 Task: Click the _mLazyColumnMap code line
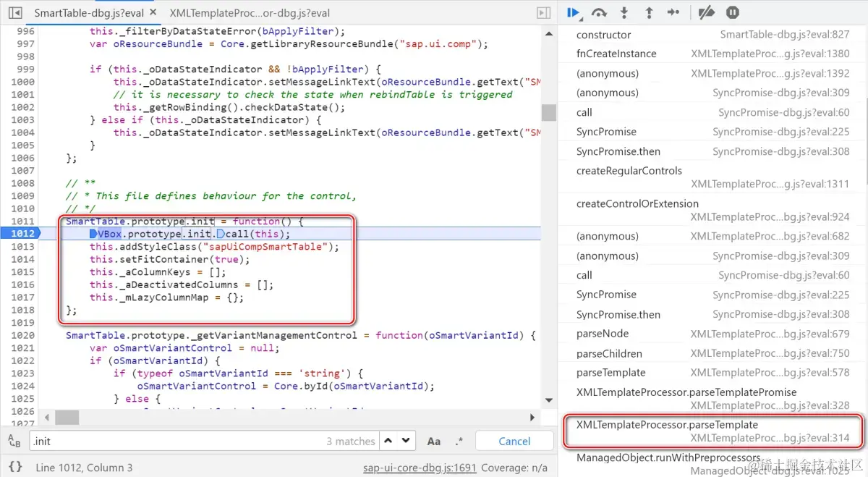[166, 297]
